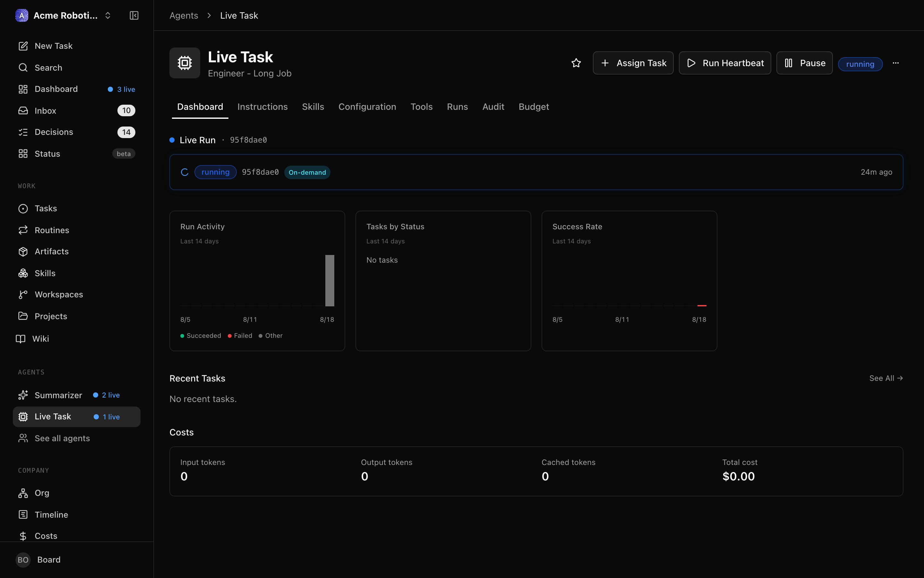Click the Inbox tray icon

point(23,110)
